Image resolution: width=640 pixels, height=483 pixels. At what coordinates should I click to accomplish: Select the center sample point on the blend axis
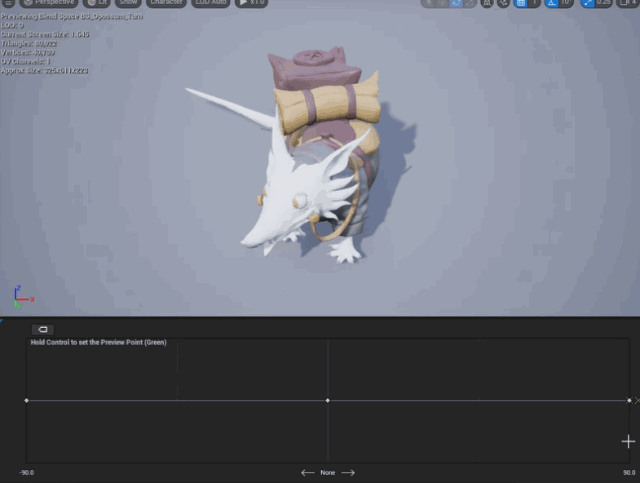pos(328,401)
